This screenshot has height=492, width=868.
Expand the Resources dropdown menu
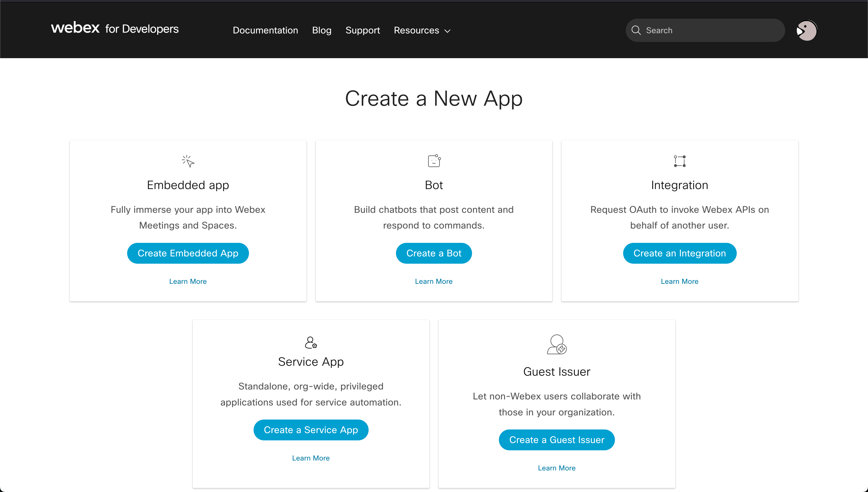422,30
